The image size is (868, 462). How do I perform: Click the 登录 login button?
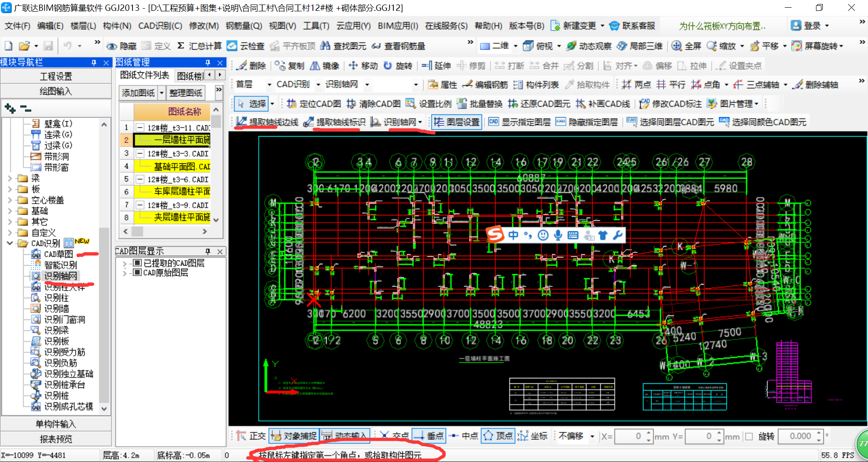point(810,26)
